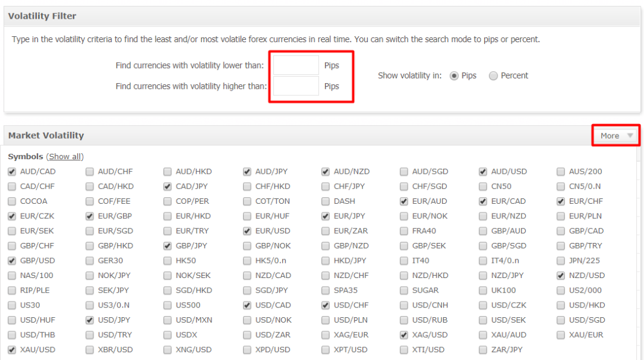Check the SUGAR commodity checkbox
Image resolution: width=644 pixels, height=360 pixels.
404,291
